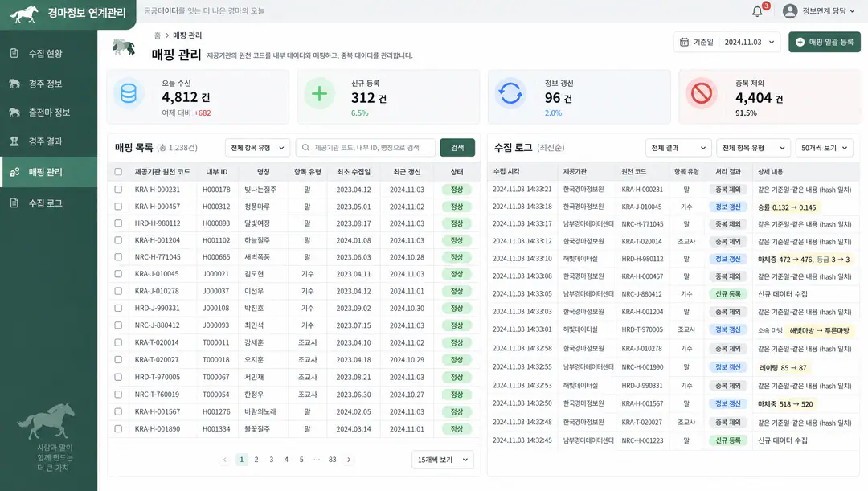The height and width of the screenshot is (491, 868).
Task: Go to page 3
Action: (272, 460)
